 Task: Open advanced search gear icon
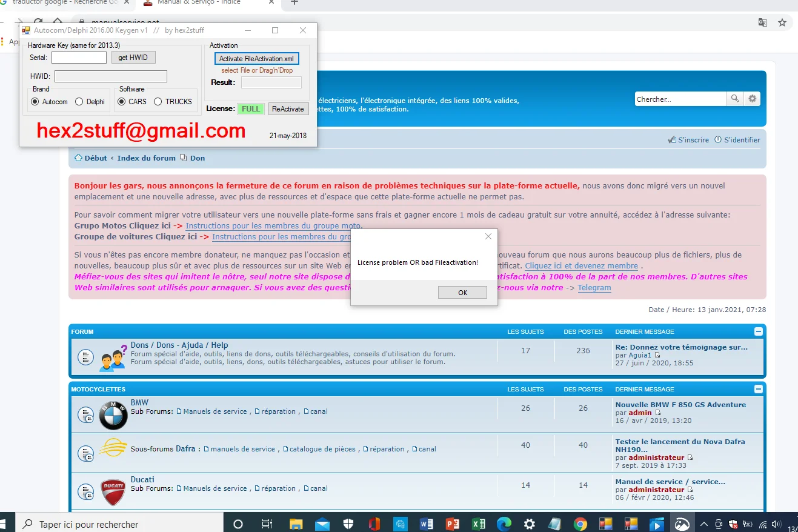(x=753, y=99)
